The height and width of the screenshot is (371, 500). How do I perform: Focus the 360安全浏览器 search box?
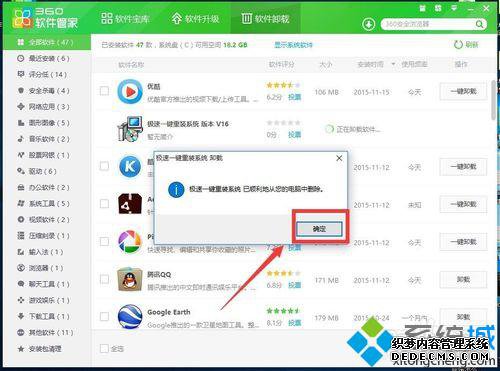tap(428, 24)
